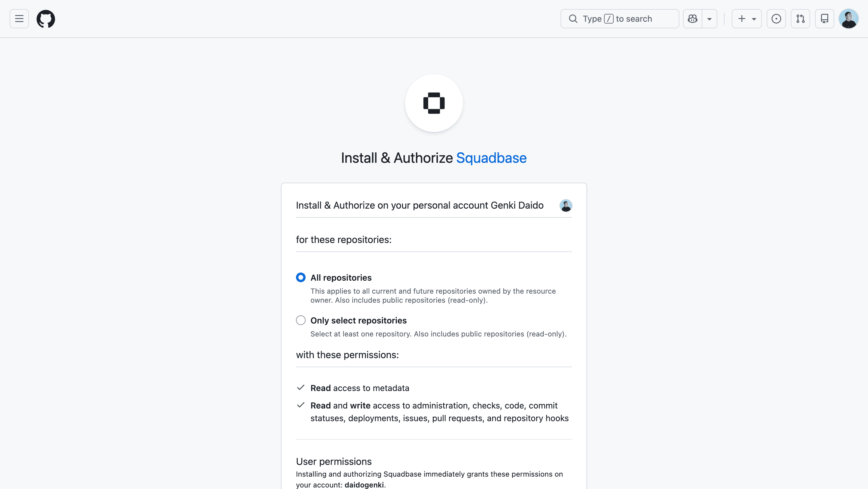Click the Squadbase app logo
Screen dimensions: 868x489
click(434, 103)
